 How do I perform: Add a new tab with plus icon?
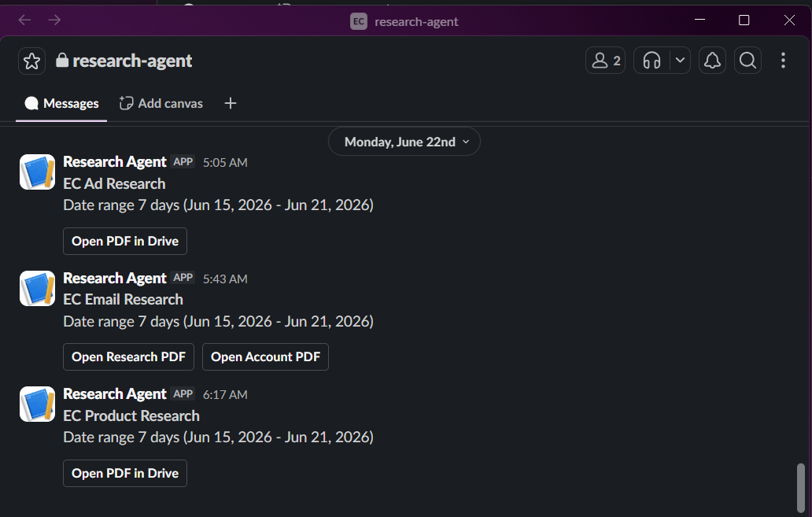231,103
